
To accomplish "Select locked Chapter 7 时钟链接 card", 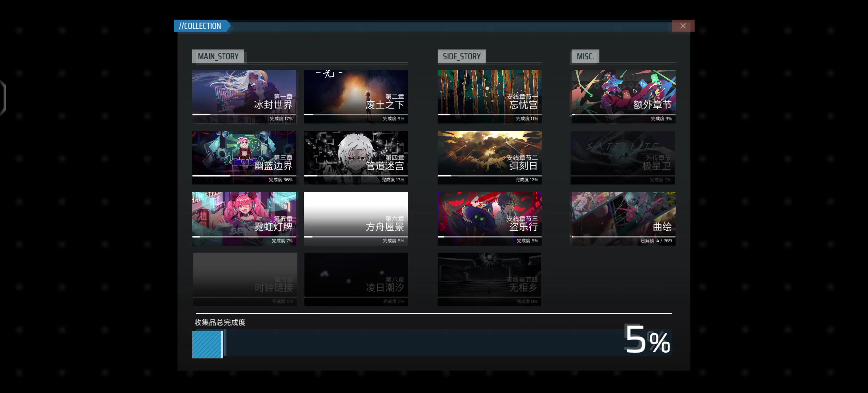I will point(244,279).
